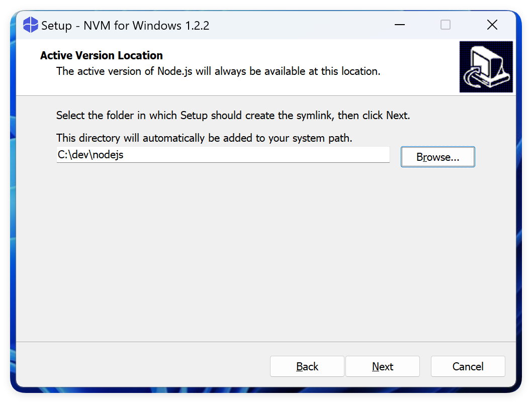
Task: Click the 'Setup - NVM for Windows 1.2.2' title
Action: click(x=125, y=26)
